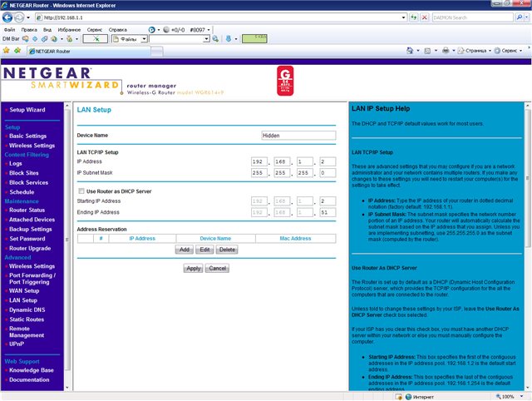Click the Ending IP Address field showing 51

pos(328,212)
